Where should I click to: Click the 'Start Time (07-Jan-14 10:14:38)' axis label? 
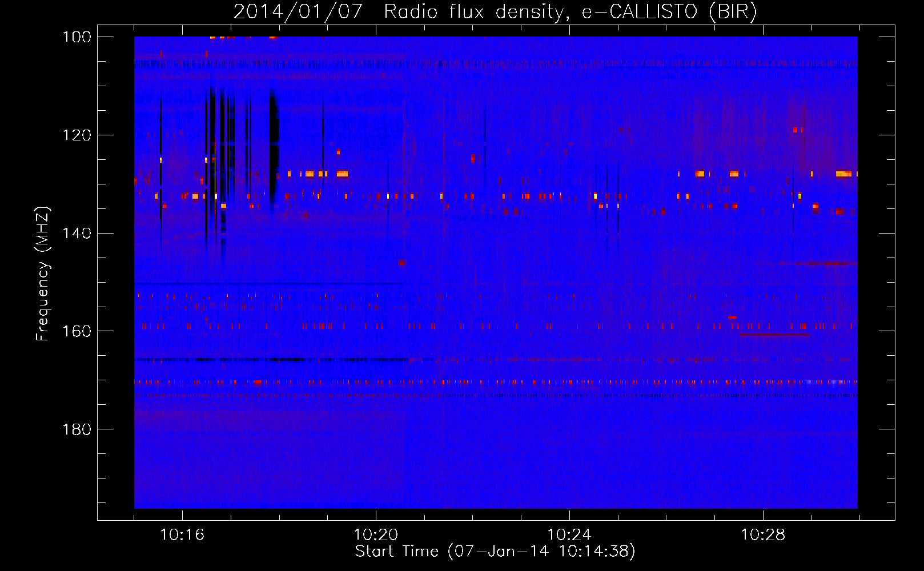[495, 552]
